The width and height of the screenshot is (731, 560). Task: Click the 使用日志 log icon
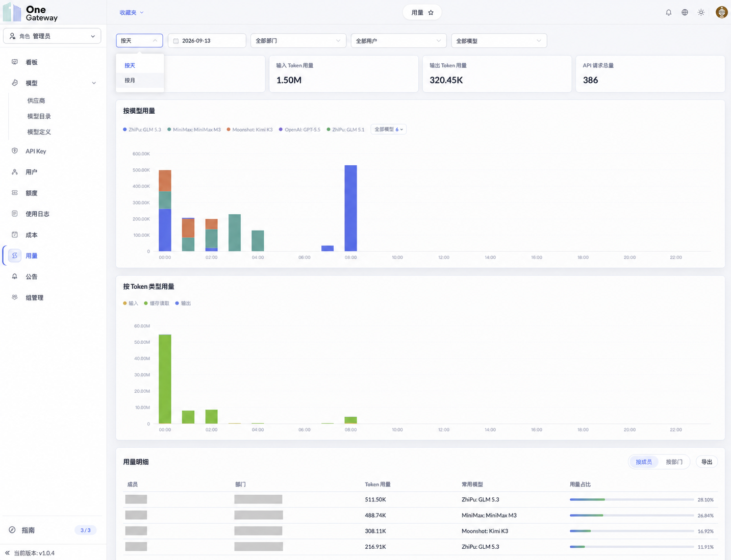click(15, 214)
